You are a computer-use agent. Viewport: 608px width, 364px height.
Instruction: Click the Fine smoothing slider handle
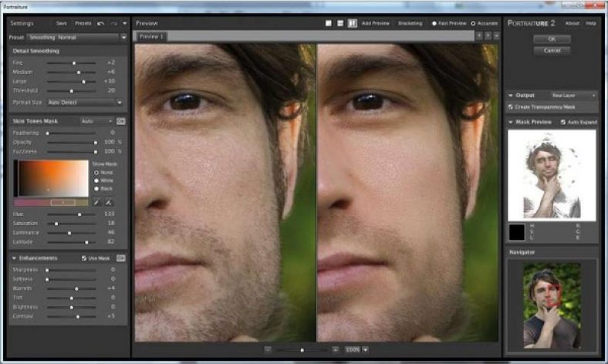[74, 62]
